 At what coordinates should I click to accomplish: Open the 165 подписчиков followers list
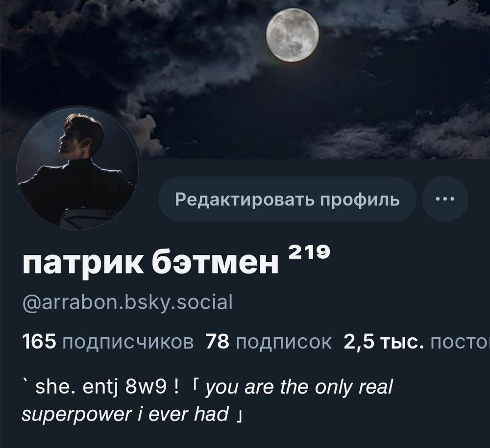pos(108,342)
